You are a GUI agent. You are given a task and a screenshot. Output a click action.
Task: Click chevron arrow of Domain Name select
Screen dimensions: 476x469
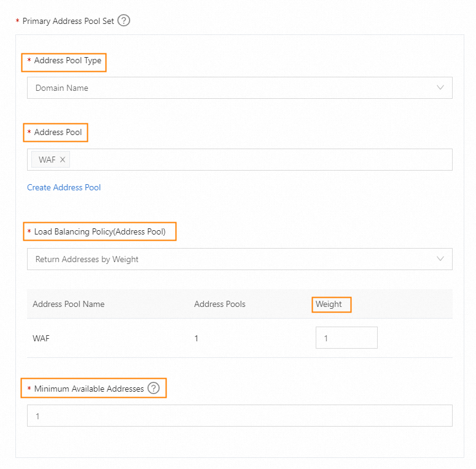[440, 88]
